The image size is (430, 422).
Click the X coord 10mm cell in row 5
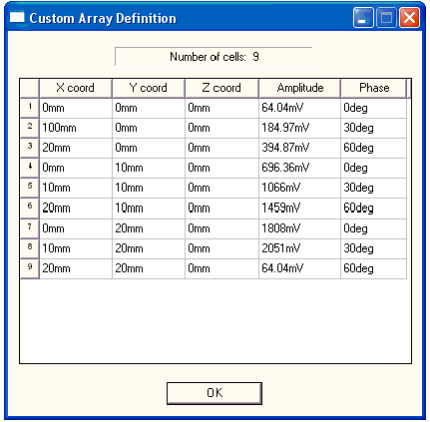[x=76, y=188]
